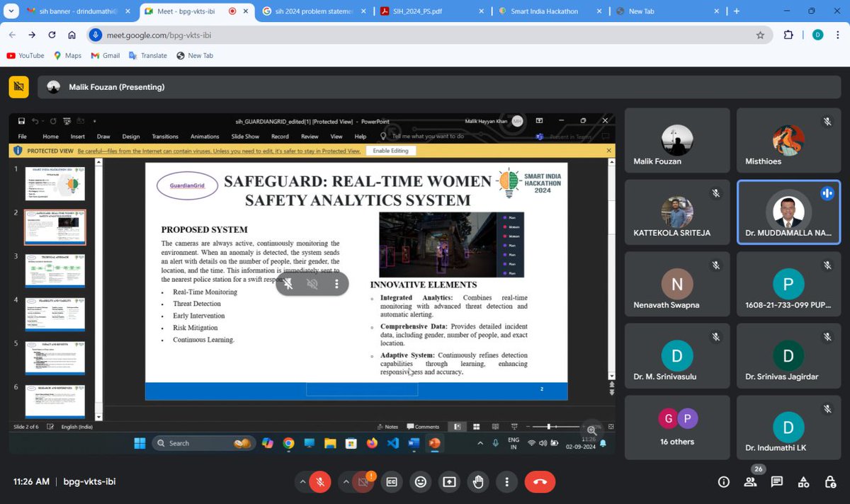The height and width of the screenshot is (504, 850).
Task: Open Visual Studio Code from taskbar
Action: click(393, 443)
